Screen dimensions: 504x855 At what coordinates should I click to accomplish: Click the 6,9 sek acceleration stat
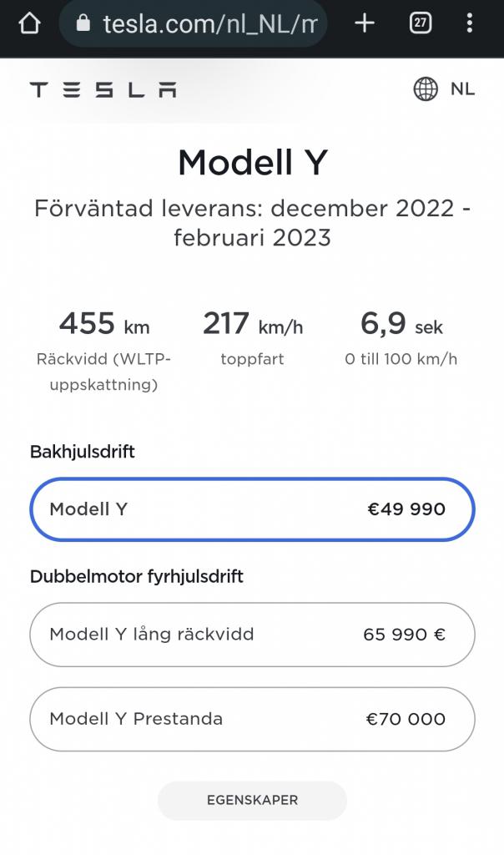point(401,324)
